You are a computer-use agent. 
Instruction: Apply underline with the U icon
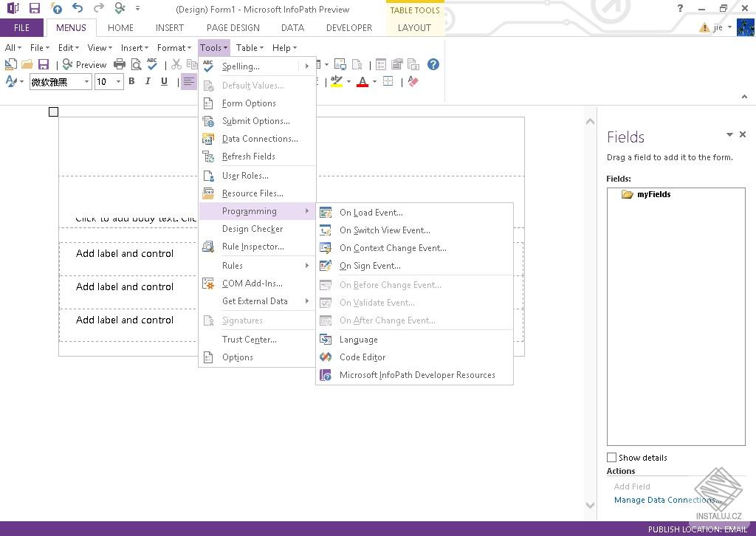pos(165,81)
